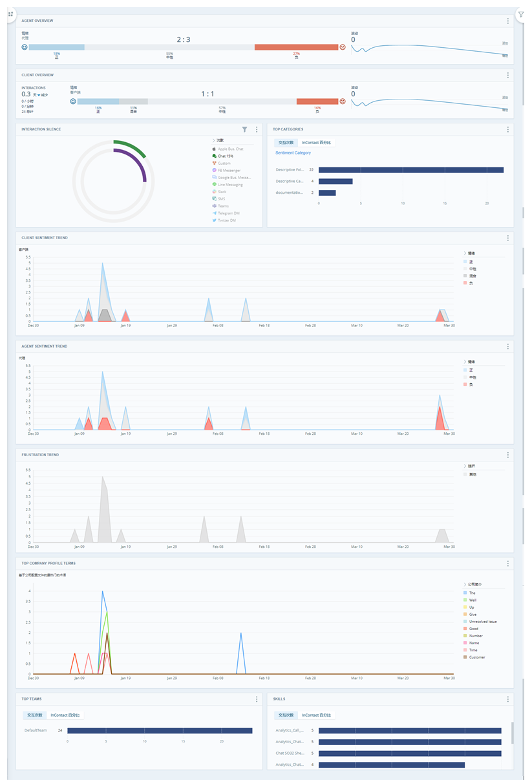Image resolution: width=532 pixels, height=780 pixels.
Task: Open the dashboard grid menu icon
Action: 10,14
